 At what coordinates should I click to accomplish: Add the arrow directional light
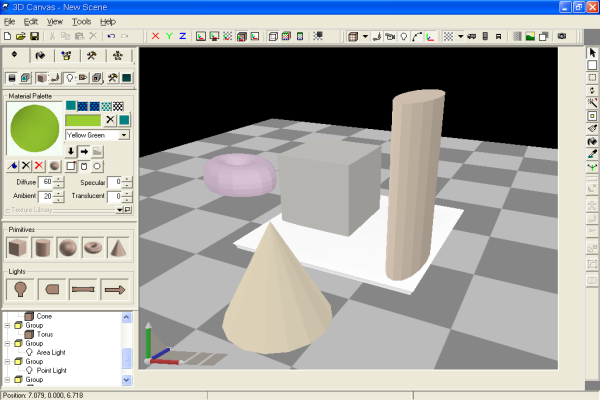point(115,289)
